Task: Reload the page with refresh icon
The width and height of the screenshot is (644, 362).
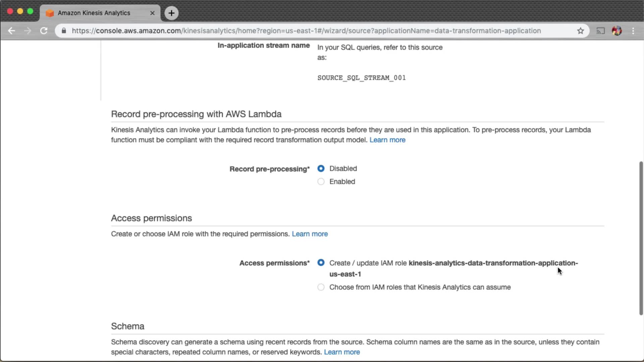Action: 44,31
